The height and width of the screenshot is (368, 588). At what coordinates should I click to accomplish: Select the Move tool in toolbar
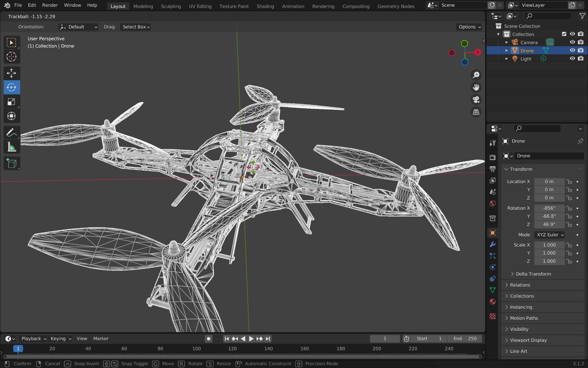click(x=11, y=73)
